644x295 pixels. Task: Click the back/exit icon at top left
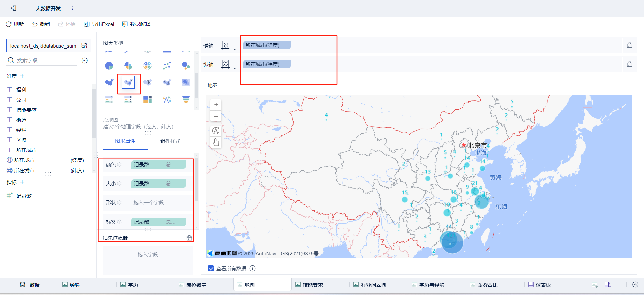(x=13, y=8)
